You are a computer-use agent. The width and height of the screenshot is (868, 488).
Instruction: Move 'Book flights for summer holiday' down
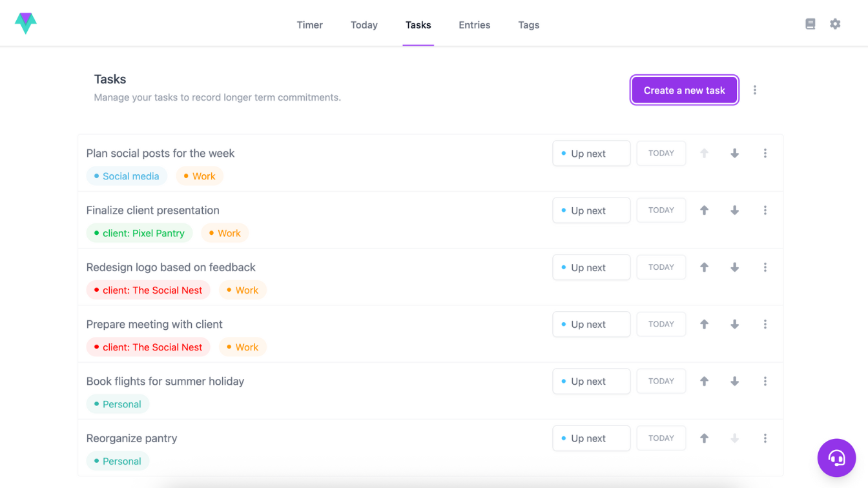pyautogui.click(x=734, y=381)
